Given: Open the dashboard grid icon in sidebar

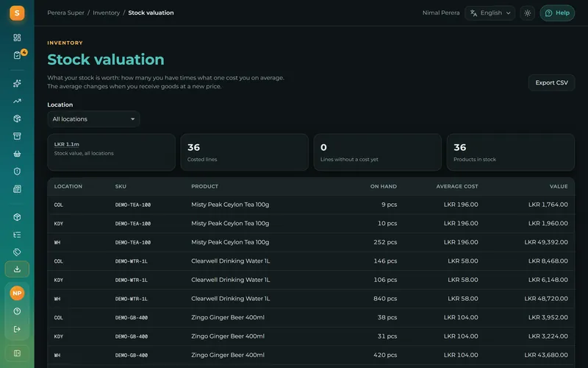Looking at the screenshot, I should (17, 38).
